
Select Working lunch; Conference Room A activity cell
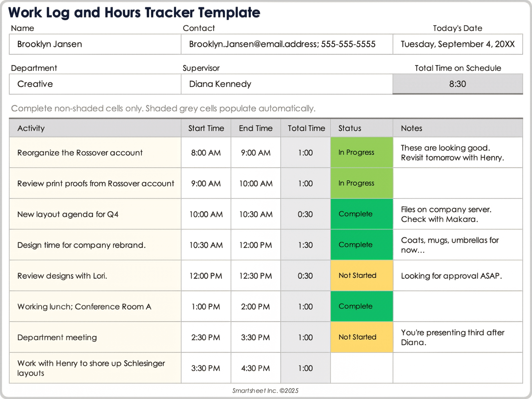click(95, 306)
